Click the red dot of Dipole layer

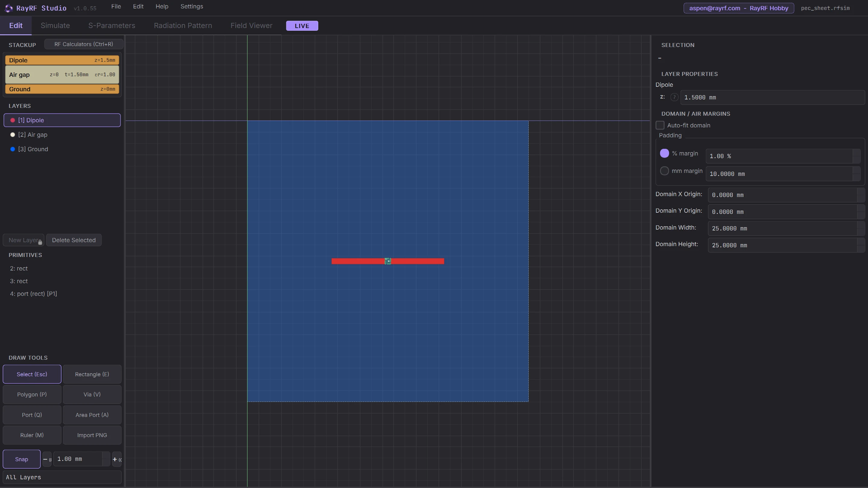point(12,120)
